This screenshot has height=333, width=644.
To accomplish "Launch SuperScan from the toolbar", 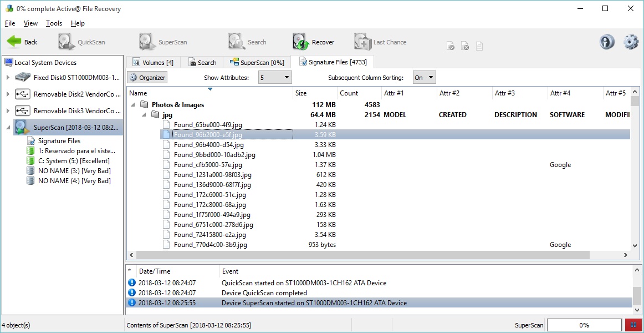I will [x=163, y=42].
